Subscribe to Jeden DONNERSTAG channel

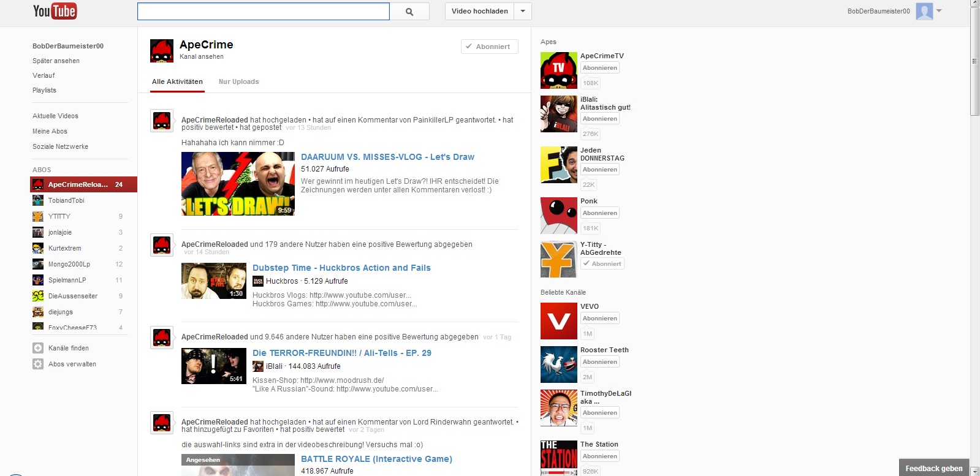[x=600, y=170]
